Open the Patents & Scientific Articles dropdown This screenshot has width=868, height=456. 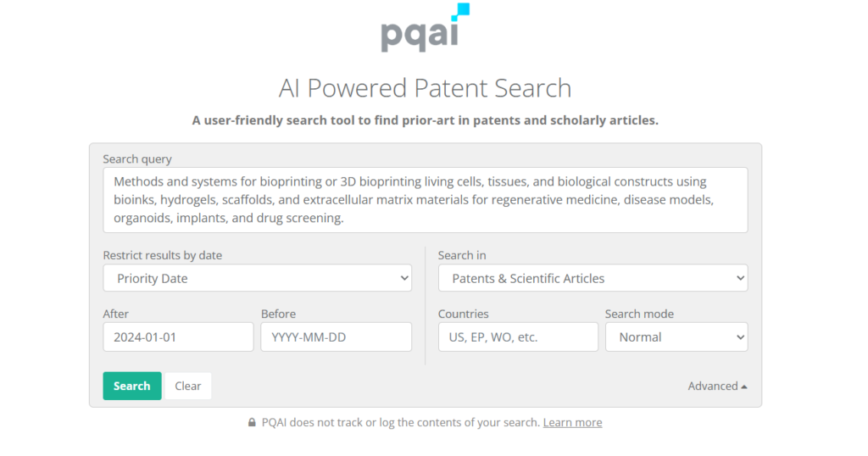click(593, 278)
